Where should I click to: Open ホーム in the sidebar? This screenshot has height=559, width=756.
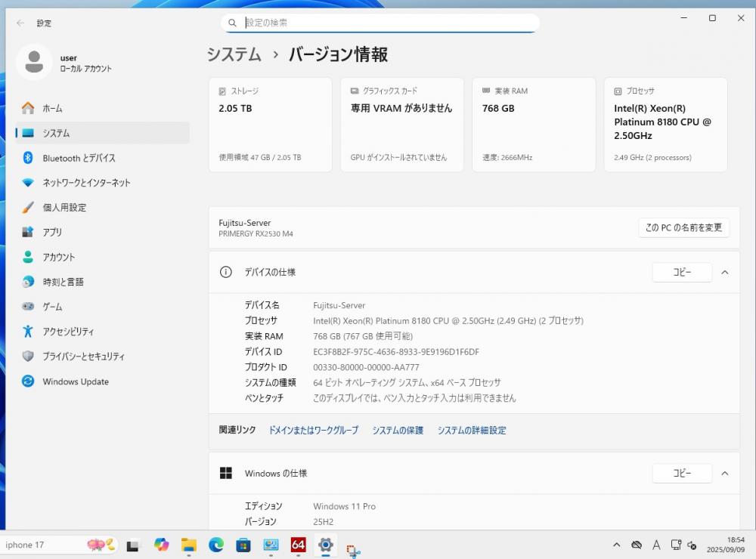102,109
